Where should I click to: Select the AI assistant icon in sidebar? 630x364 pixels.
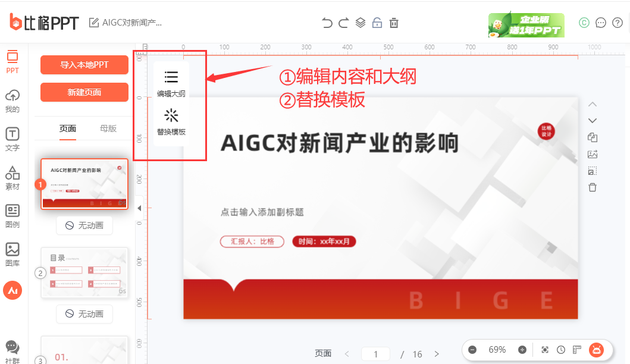12,290
